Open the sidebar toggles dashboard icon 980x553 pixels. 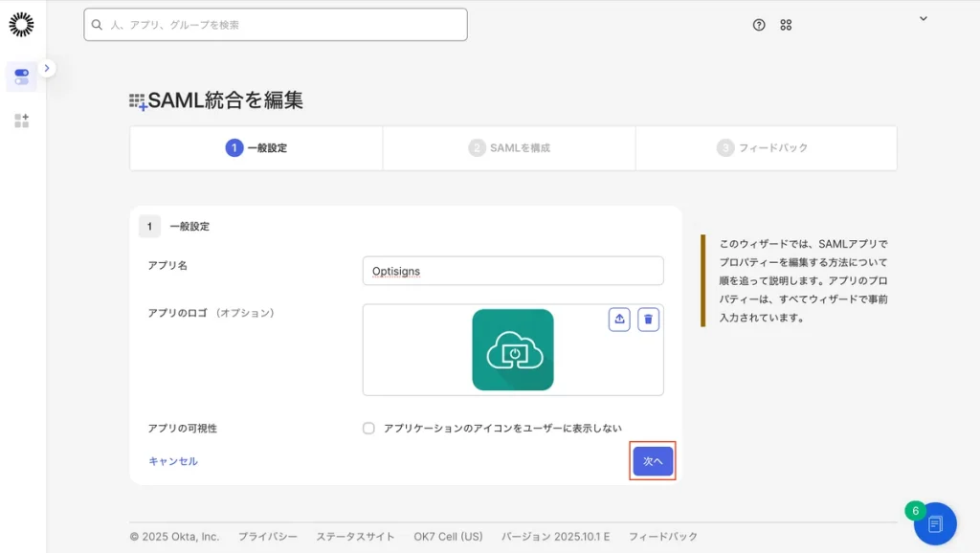pyautogui.click(x=21, y=77)
